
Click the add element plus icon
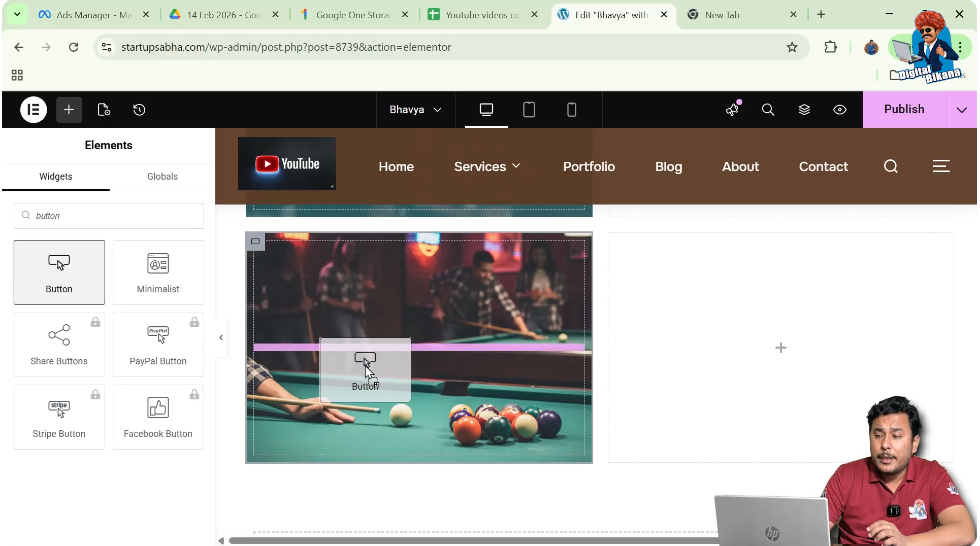tap(69, 110)
